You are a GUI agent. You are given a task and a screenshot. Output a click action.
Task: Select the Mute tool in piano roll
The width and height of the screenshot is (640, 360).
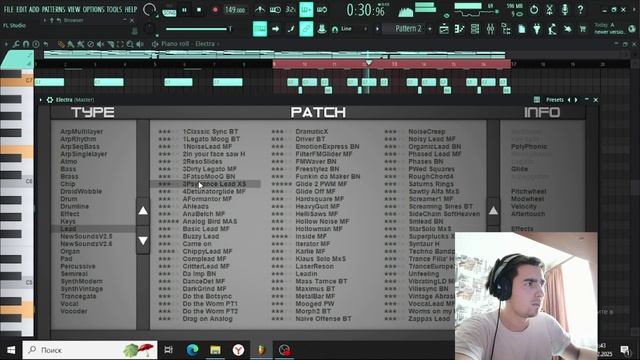pyautogui.click(x=100, y=44)
